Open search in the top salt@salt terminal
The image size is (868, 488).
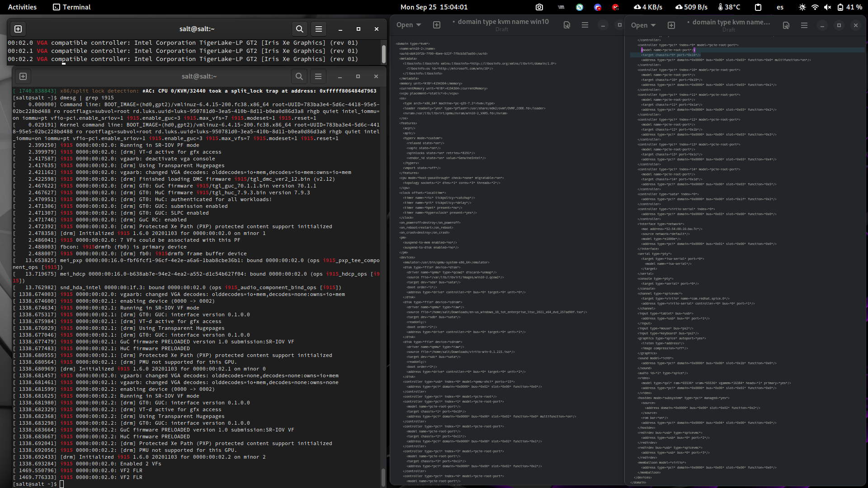(299, 28)
